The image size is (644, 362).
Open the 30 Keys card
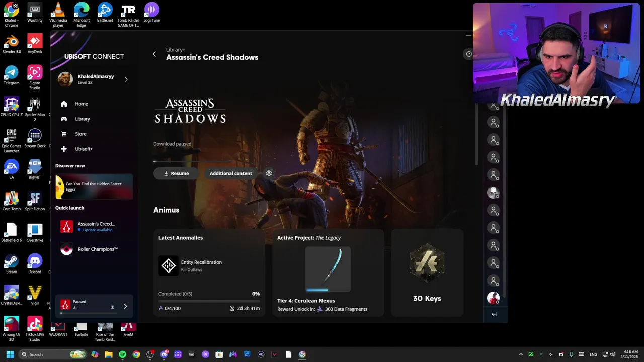427,273
